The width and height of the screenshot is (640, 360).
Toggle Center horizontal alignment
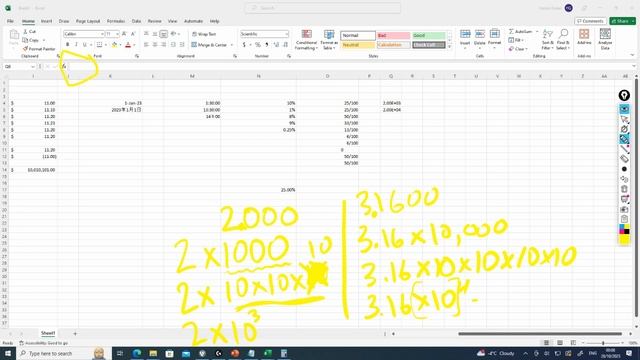pos(155,44)
